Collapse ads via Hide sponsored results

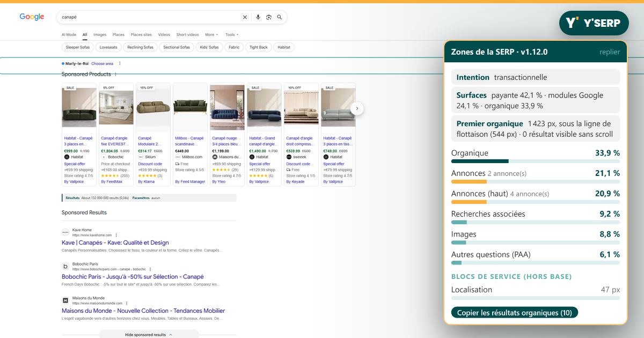point(149,334)
